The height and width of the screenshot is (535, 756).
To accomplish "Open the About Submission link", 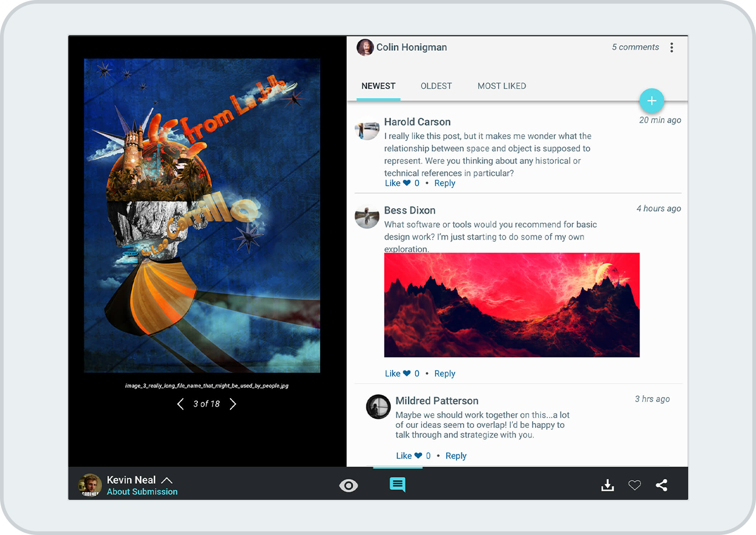I will [142, 492].
